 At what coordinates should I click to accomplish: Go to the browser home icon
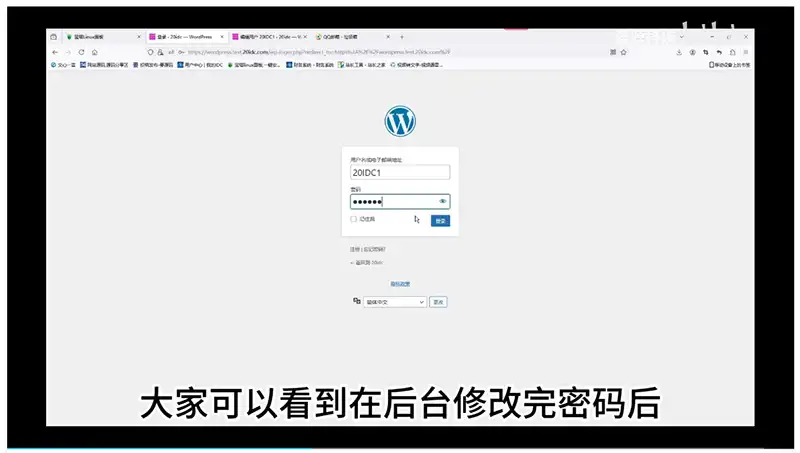[94, 52]
